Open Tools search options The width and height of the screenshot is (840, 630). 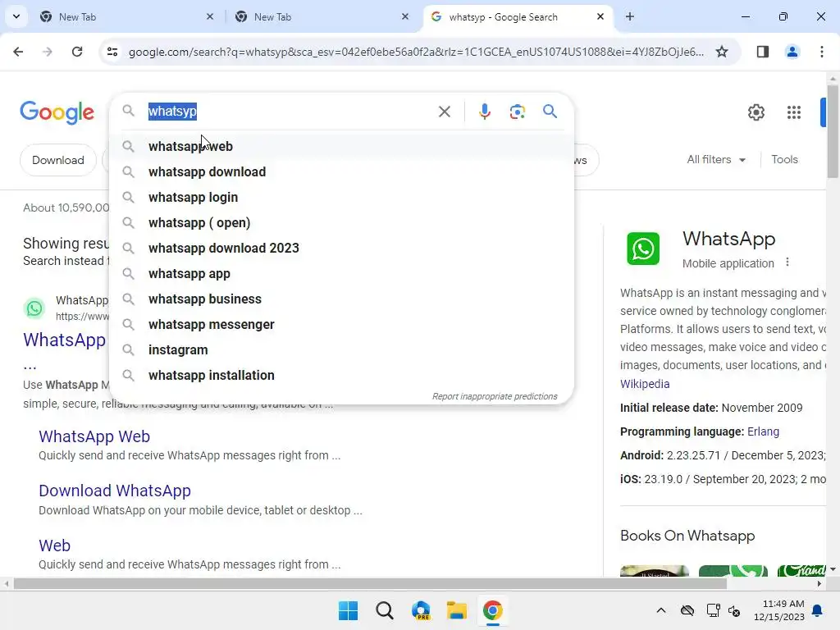[784, 160]
